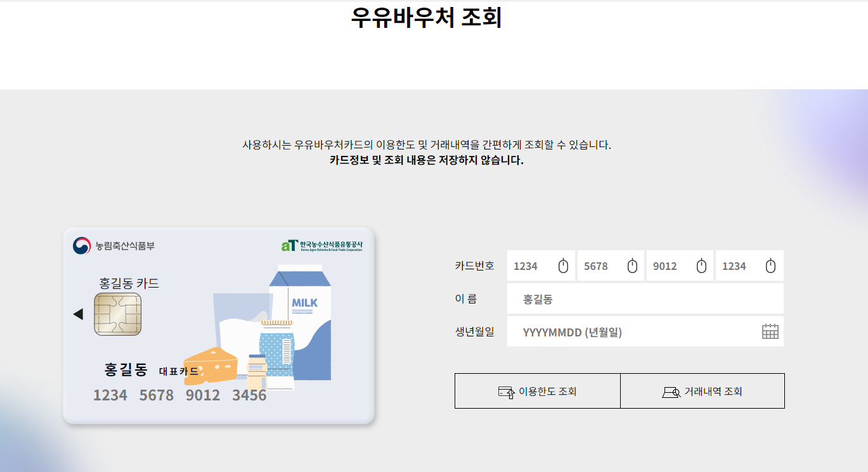Click the birthdate field YYYYMMDD
Screen dimensions: 868x472
coord(645,331)
